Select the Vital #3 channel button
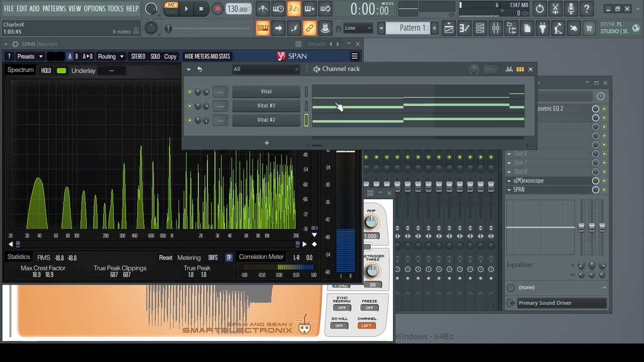Image resolution: width=644 pixels, height=362 pixels. [x=266, y=106]
